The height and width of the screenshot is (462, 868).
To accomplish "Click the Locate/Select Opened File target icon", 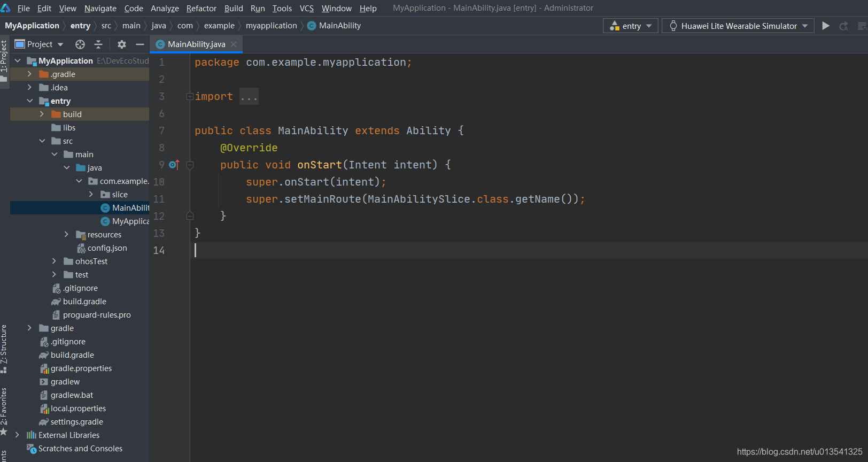I will pyautogui.click(x=80, y=44).
